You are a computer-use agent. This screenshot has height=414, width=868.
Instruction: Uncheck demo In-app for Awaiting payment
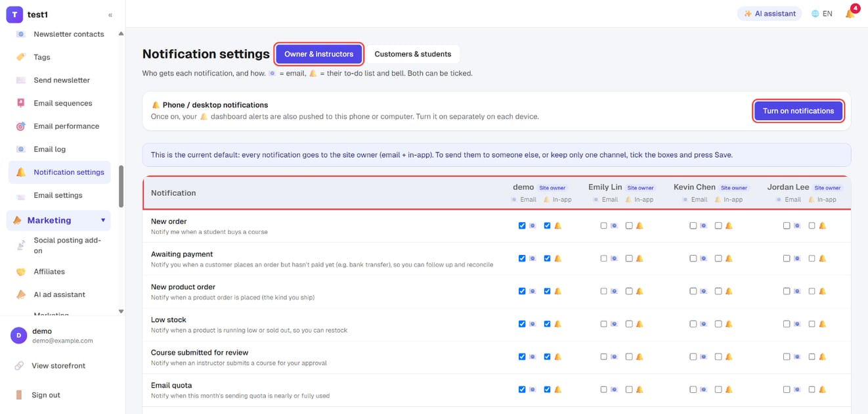547,258
